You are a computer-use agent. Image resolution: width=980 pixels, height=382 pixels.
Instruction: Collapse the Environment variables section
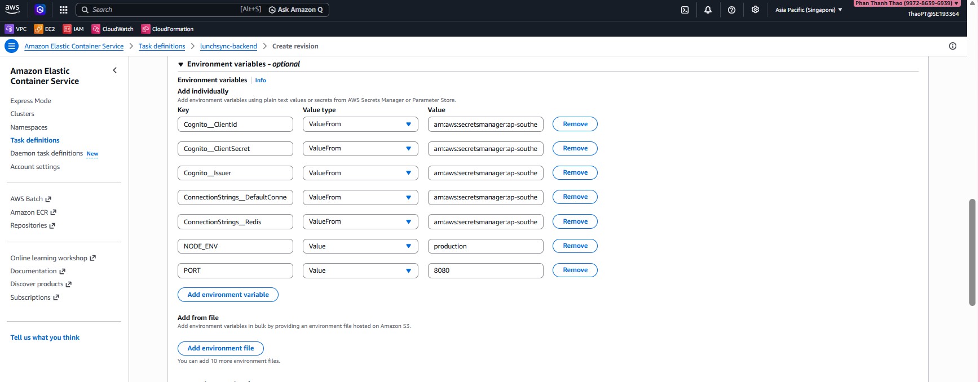pyautogui.click(x=180, y=64)
